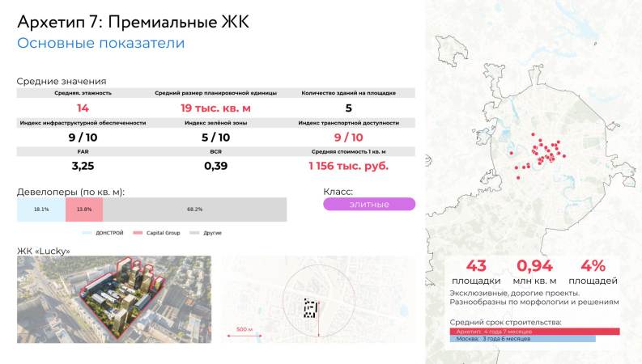Click the purple 'элитные' class badge
The width and height of the screenshot is (642, 364).
coord(368,205)
